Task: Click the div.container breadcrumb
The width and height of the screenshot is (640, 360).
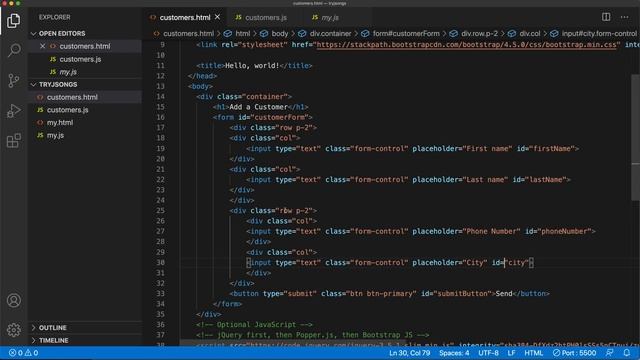Action: (x=325, y=33)
